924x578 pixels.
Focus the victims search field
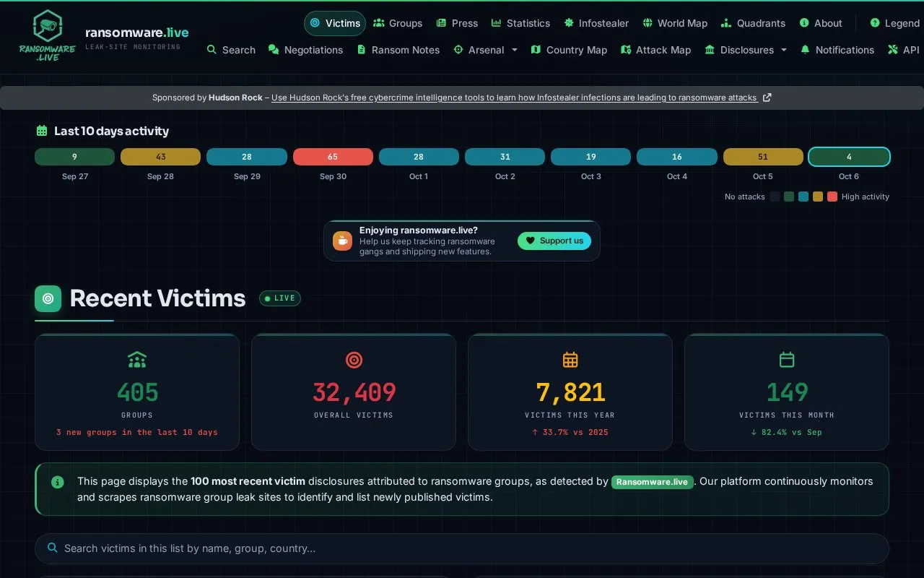point(462,548)
